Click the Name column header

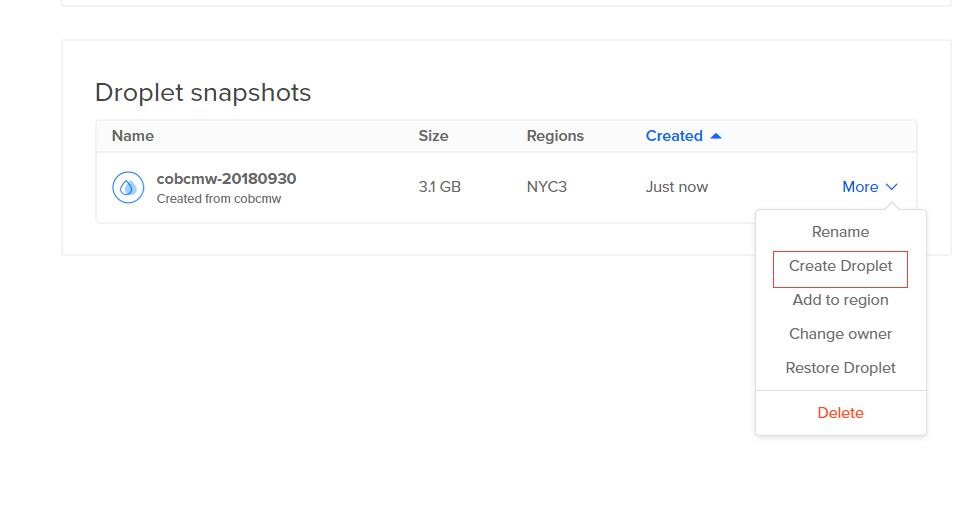coord(133,136)
